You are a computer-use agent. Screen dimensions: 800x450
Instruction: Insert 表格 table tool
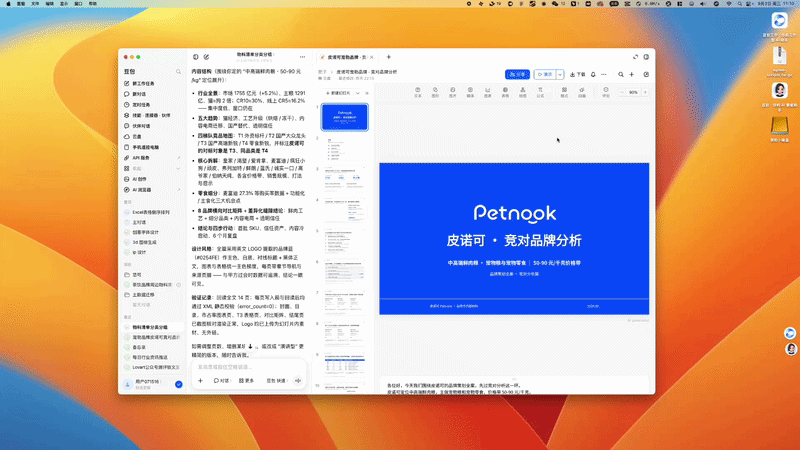[505, 92]
